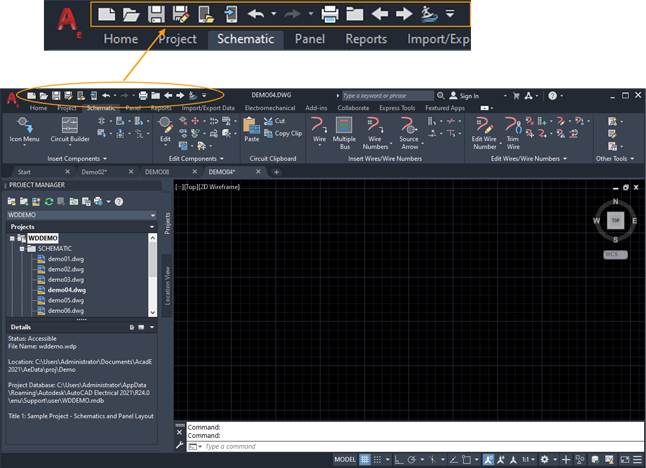Expand the Insert Components panel title

point(77,159)
